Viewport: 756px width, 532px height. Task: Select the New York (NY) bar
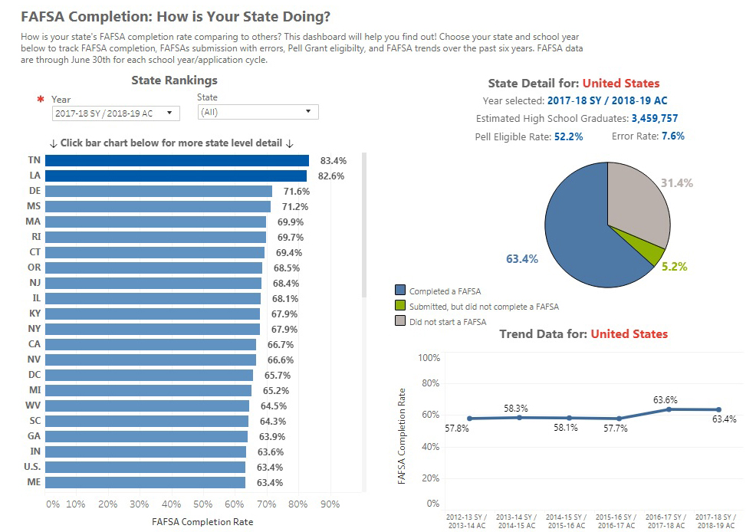[x=153, y=329]
